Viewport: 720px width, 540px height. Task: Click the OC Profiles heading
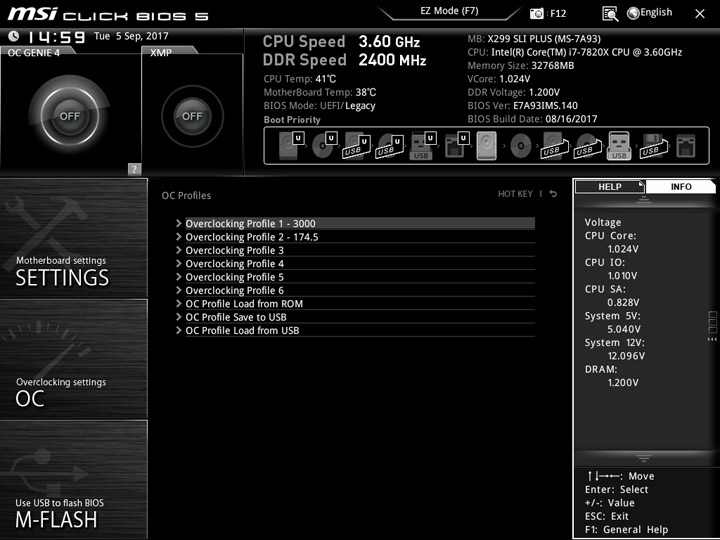coord(186,195)
